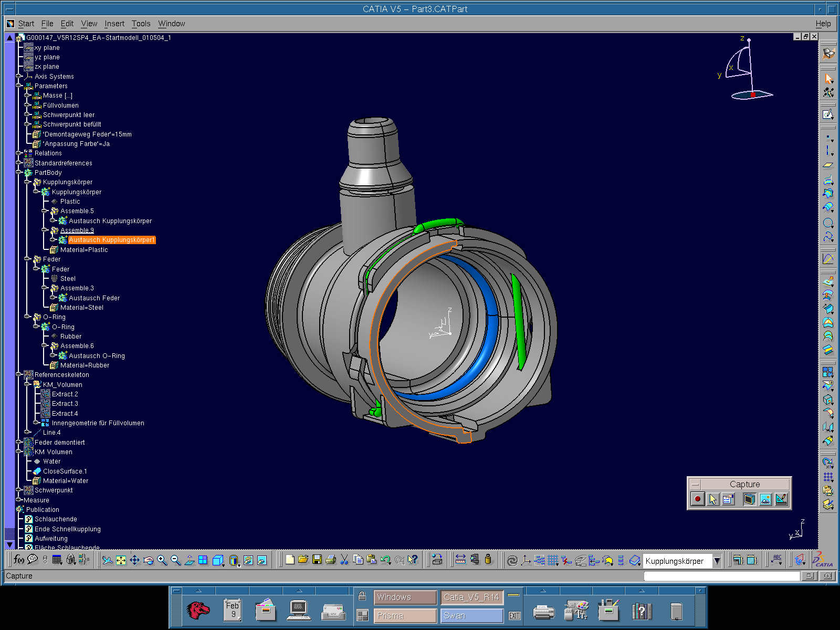Switch to Windows workspace button
The image size is (840, 630).
(405, 597)
